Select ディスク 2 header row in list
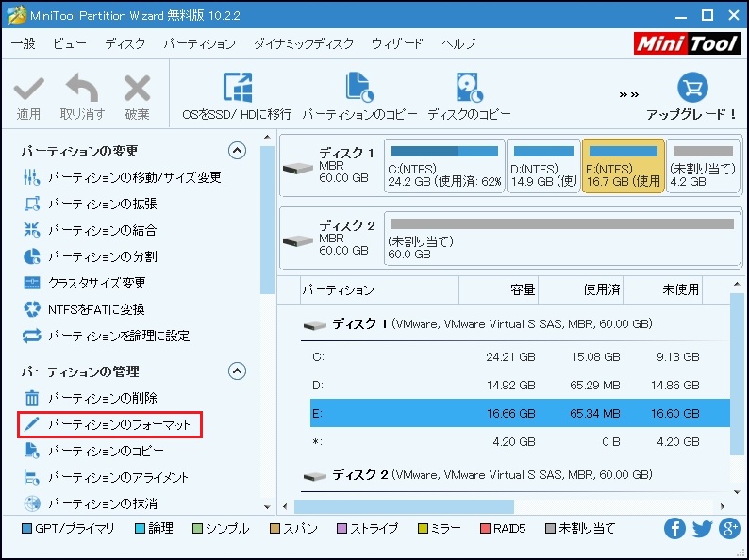The height and width of the screenshot is (560, 749). (515, 475)
